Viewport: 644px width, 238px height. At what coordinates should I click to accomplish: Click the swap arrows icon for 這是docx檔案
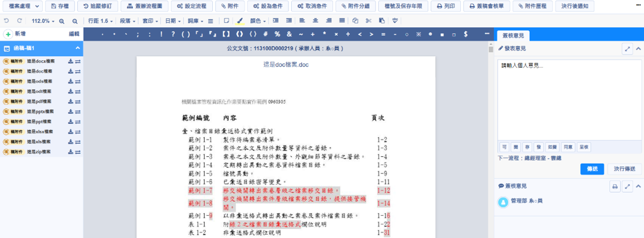click(x=78, y=61)
